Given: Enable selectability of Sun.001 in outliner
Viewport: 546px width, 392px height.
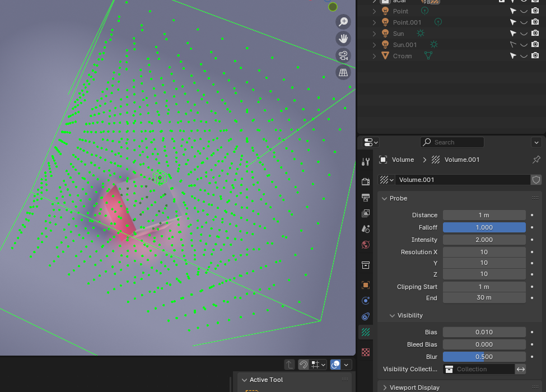Looking at the screenshot, I should click(x=512, y=45).
